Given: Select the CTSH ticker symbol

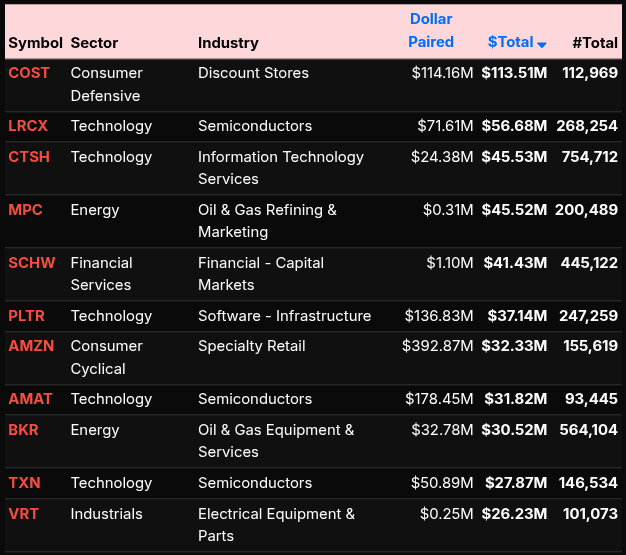Looking at the screenshot, I should pos(29,157).
